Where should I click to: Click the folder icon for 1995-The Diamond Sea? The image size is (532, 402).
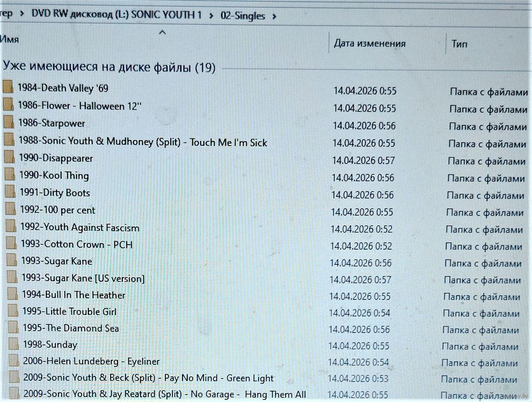coord(13,328)
